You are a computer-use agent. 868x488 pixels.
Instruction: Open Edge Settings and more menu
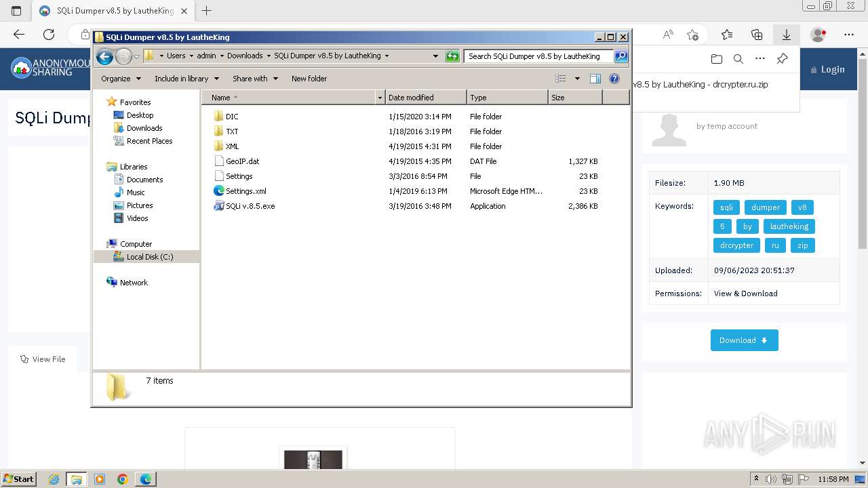coord(849,35)
